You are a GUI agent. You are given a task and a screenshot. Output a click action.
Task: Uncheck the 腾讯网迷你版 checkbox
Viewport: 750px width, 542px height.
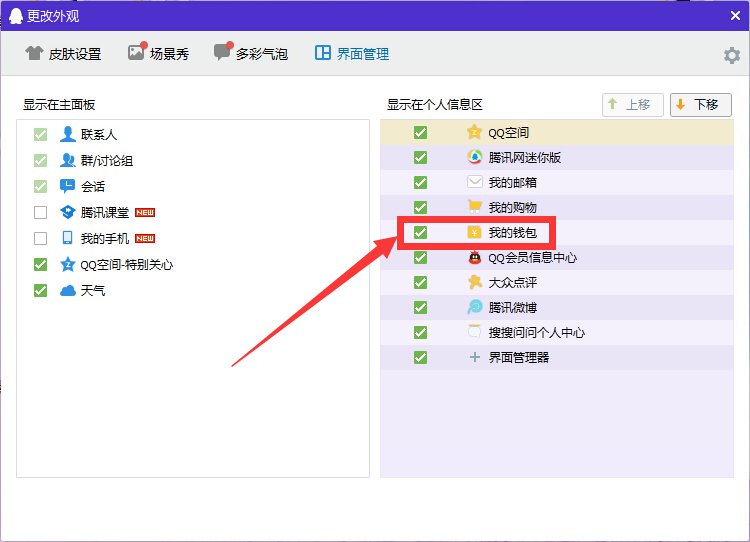point(420,157)
